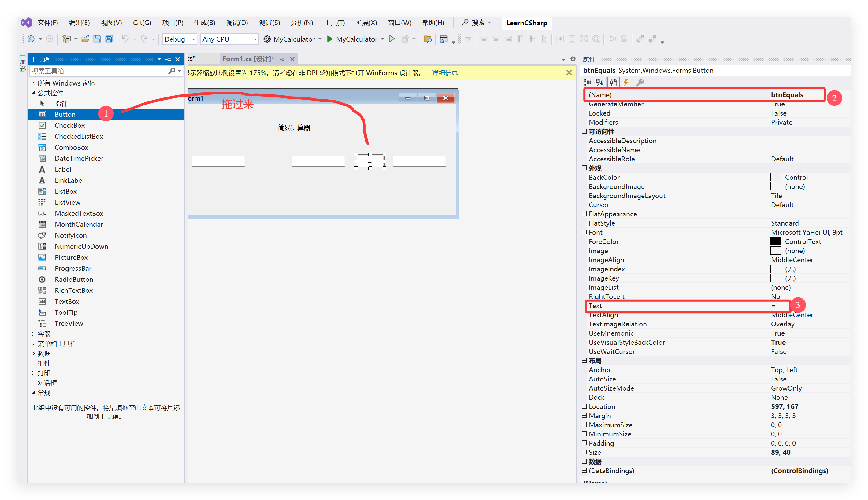Collapse the 公共控件 toolbox group
868x500 pixels.
[x=33, y=93]
